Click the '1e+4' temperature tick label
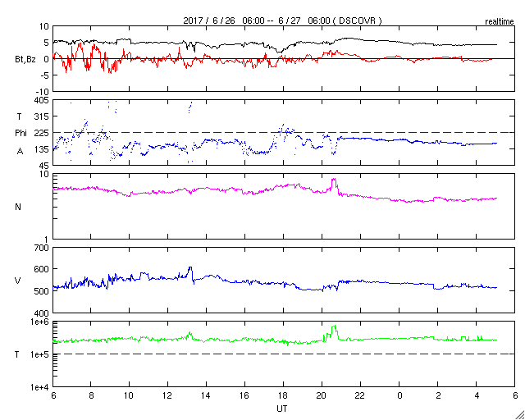The width and height of the screenshot is (525, 420). coord(39,387)
